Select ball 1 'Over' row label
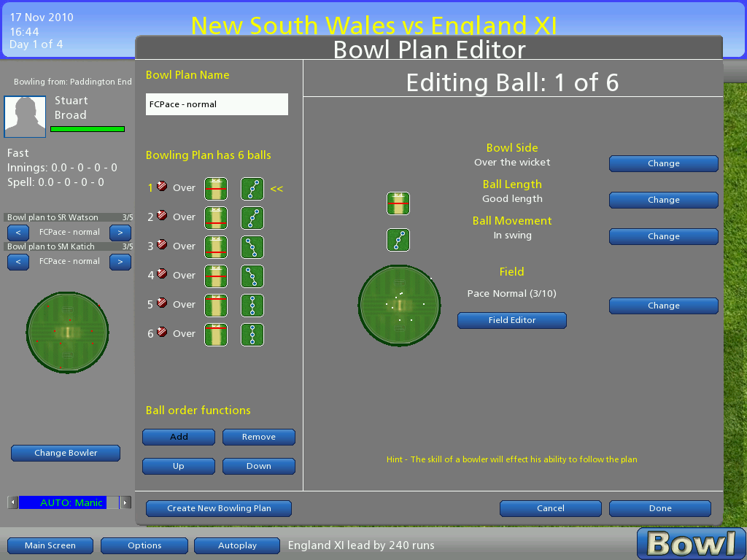The width and height of the screenshot is (747, 560). (x=184, y=188)
